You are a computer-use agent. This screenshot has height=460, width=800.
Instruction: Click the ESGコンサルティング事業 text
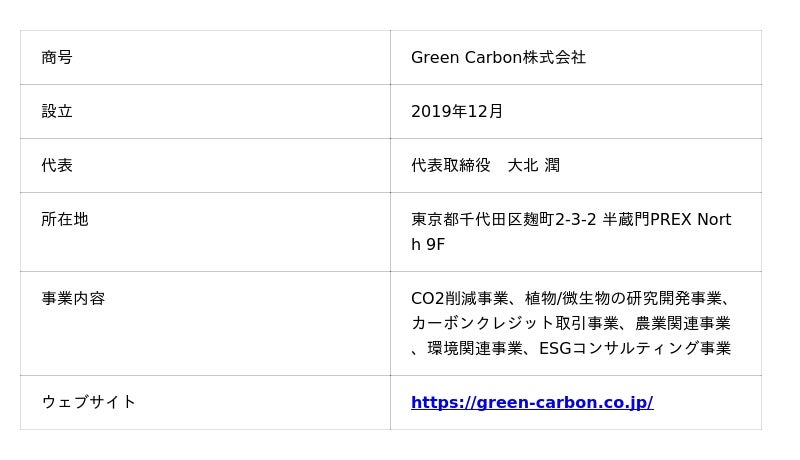click(635, 348)
